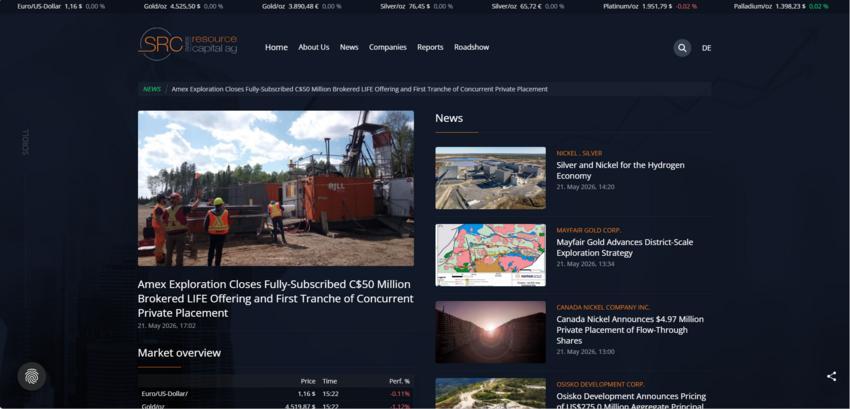
Task: Open the drill rig featured article image
Action: [275, 188]
